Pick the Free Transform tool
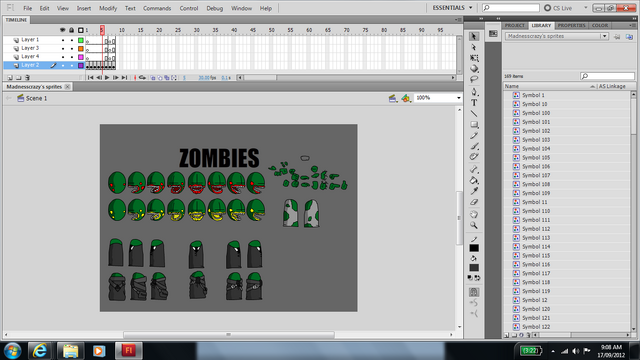This screenshot has width=640, height=360. pyautogui.click(x=474, y=58)
